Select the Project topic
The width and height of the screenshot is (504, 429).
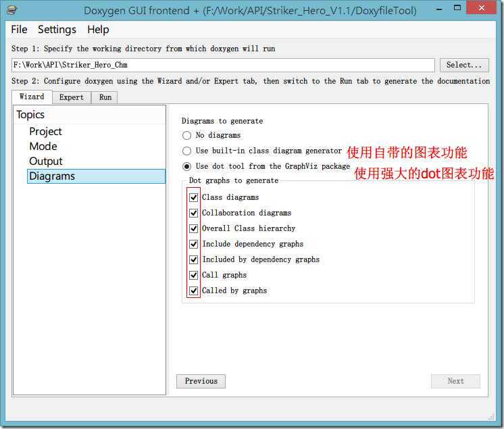[45, 132]
